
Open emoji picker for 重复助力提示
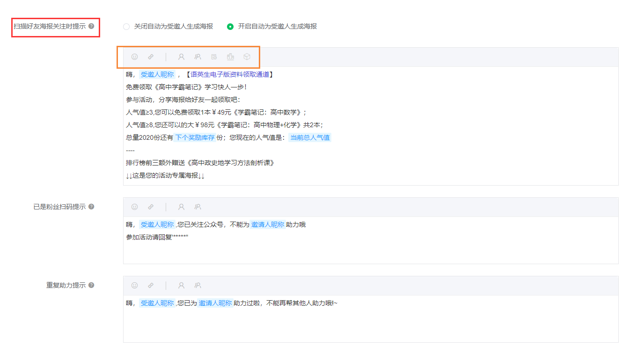point(134,285)
